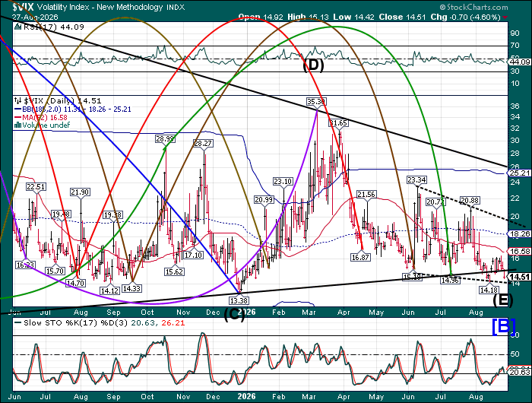Click the red down arrow after Chg
The height and width of the screenshot is (403, 532).
(x=505, y=17)
